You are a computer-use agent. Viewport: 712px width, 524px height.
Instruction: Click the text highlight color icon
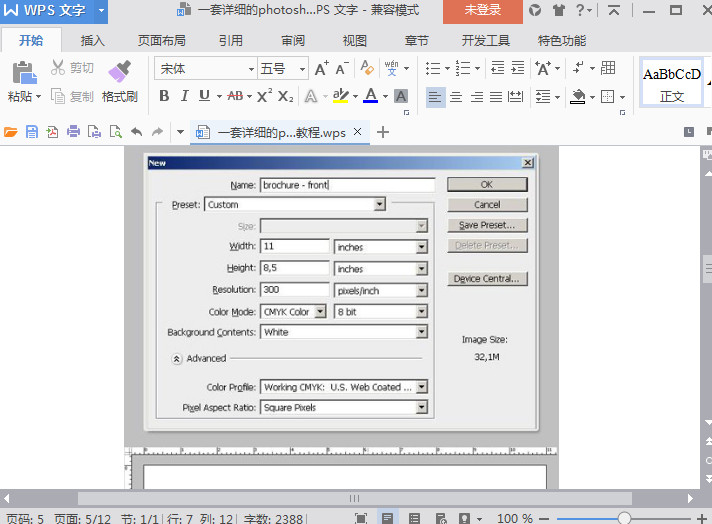[x=340, y=96]
